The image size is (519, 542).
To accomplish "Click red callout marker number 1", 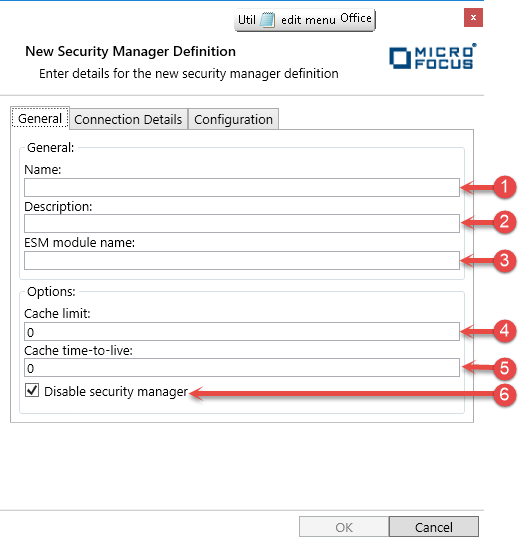I will (x=504, y=187).
